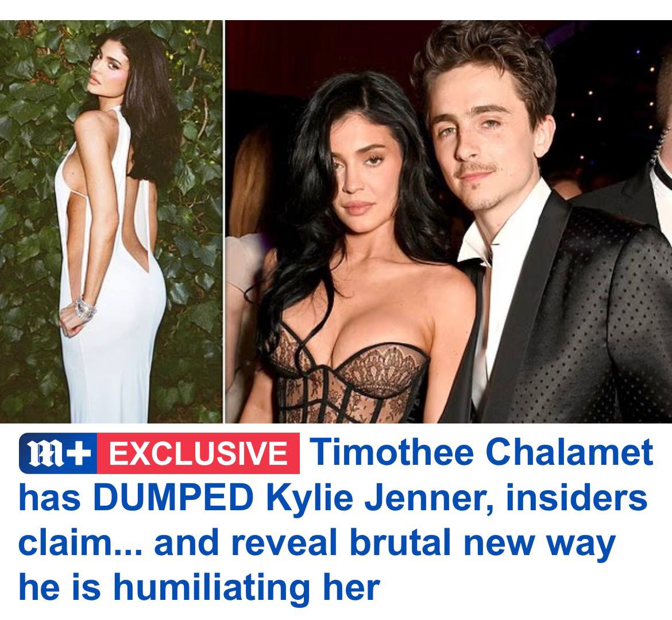Open the photo of couple at event

point(448,221)
